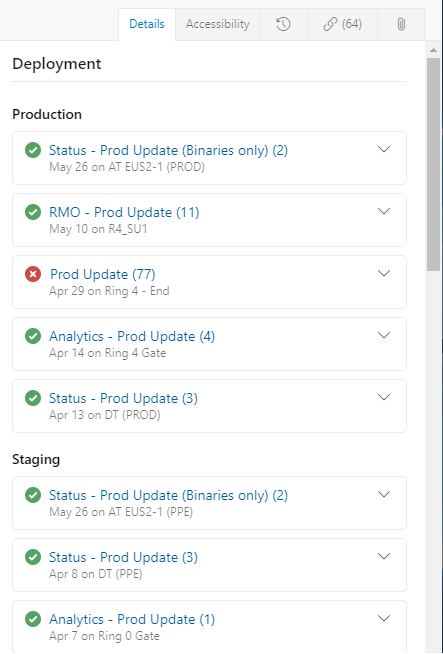Expand the Prod Update (77) card chevron

point(384,273)
